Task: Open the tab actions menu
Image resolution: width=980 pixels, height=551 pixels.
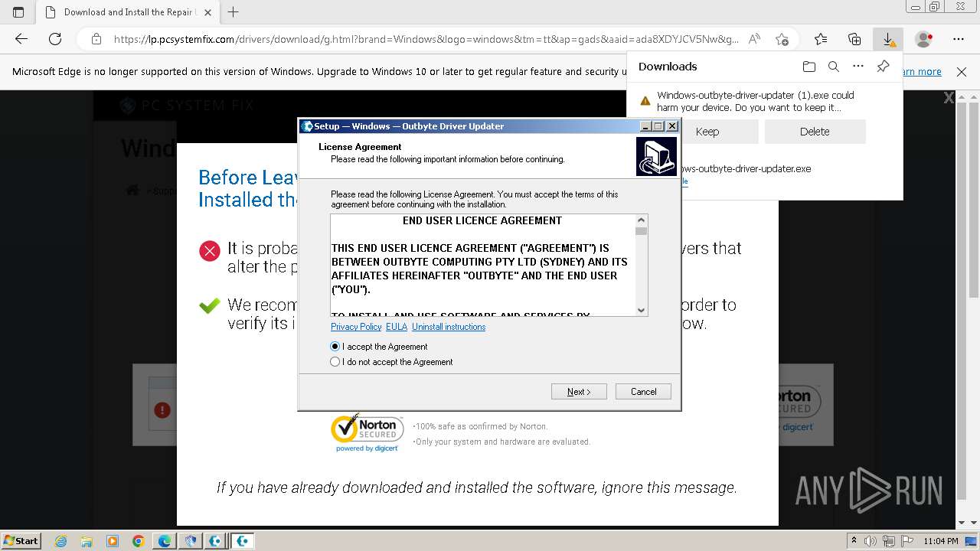Action: pyautogui.click(x=18, y=12)
